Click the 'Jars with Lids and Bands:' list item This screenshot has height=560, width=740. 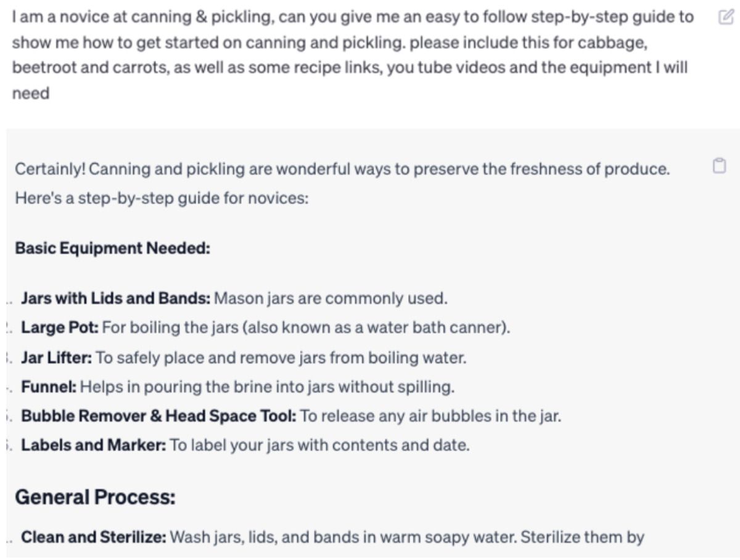[234, 299]
